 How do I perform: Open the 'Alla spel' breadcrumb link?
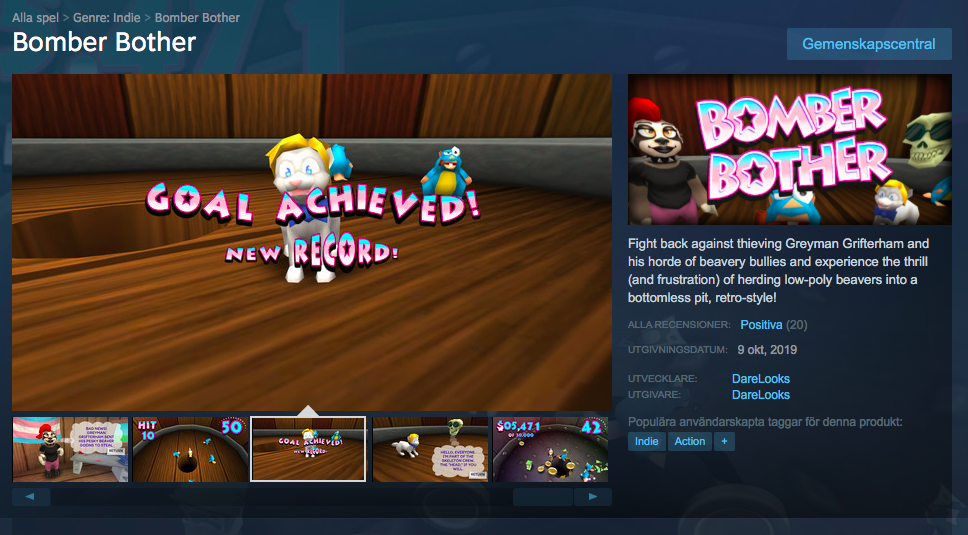click(35, 18)
